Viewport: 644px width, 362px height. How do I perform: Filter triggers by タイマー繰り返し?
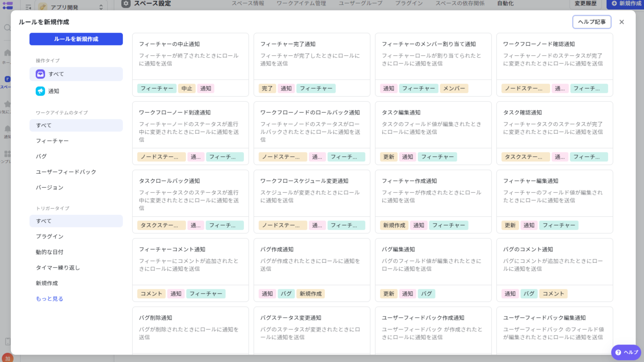tap(53, 268)
